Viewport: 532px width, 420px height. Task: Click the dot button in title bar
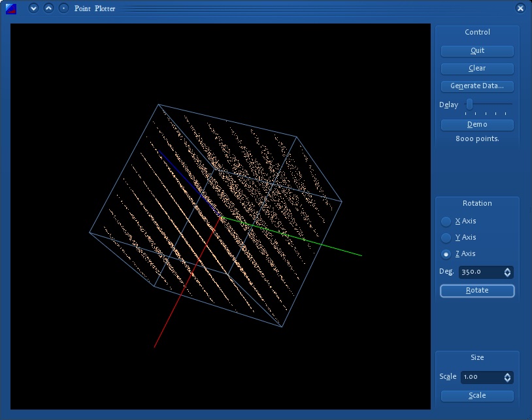pos(63,8)
